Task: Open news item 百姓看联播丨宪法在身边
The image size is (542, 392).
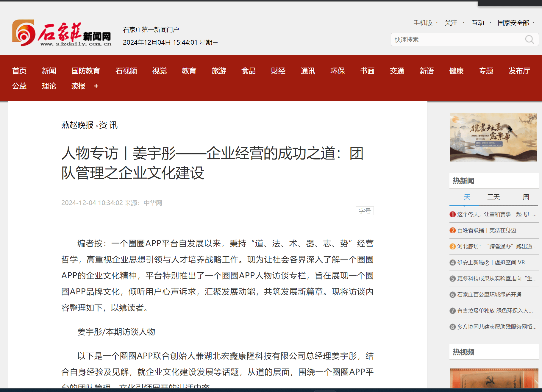Action: [x=487, y=230]
